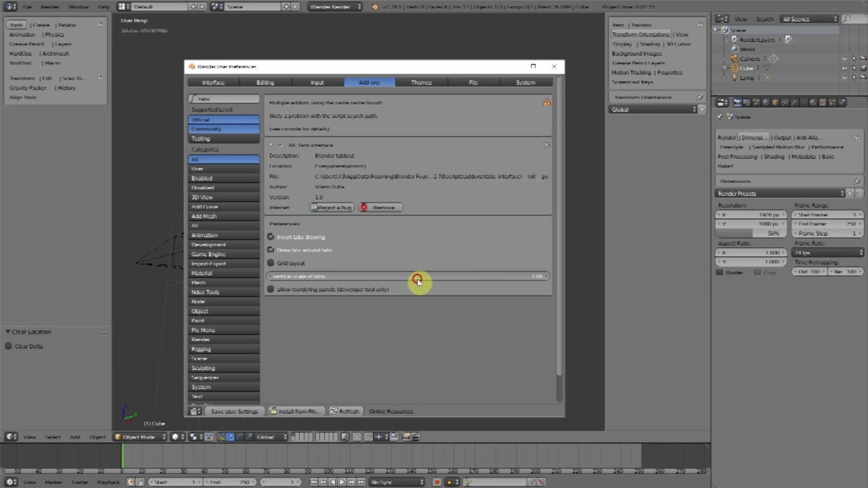Viewport: 868px width, 488px height.
Task: Open Global transform orientation dropdown in 3D header
Action: [271, 437]
